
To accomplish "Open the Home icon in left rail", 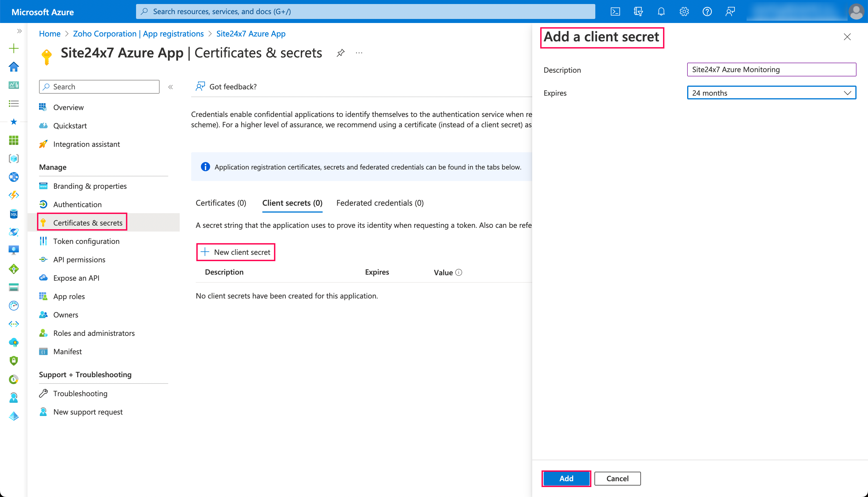I will (x=14, y=67).
